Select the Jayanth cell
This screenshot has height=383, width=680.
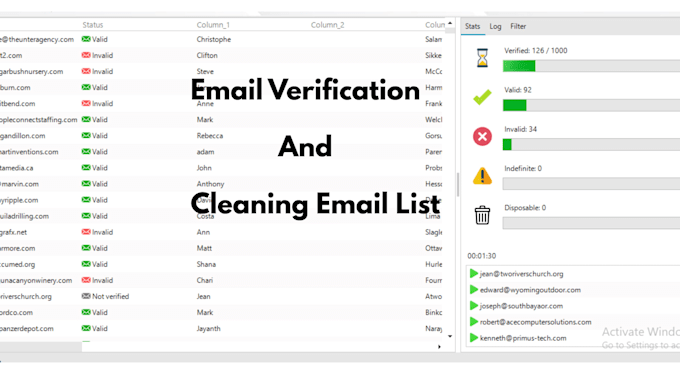(209, 329)
